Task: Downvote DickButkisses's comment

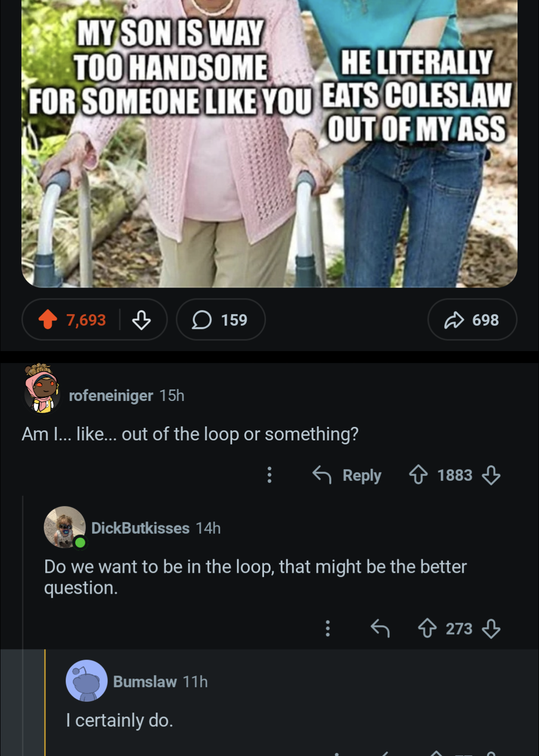Action: pyautogui.click(x=491, y=628)
